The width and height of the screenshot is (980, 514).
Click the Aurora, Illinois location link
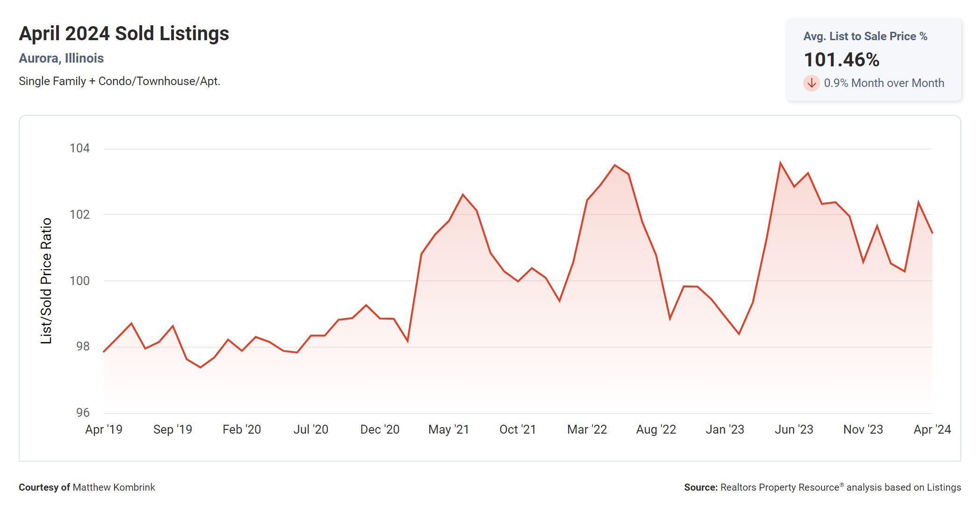pyautogui.click(x=61, y=58)
